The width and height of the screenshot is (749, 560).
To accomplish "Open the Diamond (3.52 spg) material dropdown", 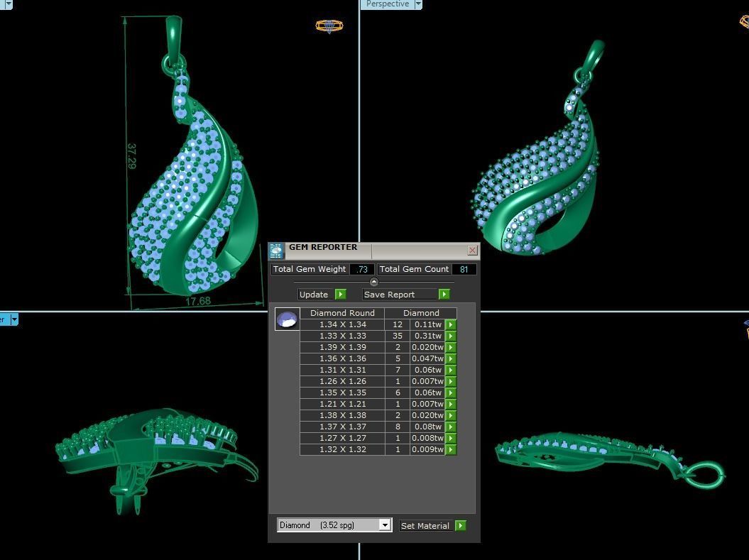I will pos(384,525).
